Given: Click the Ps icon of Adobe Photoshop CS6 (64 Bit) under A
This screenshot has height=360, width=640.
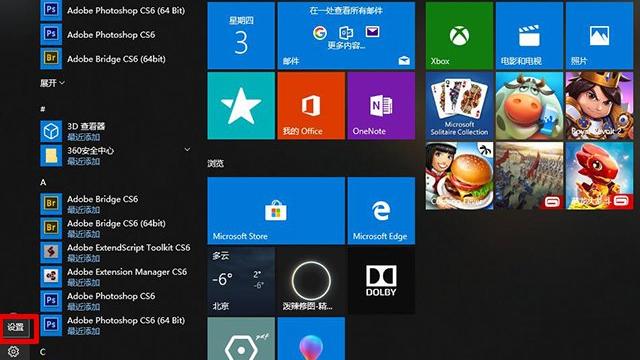Looking at the screenshot, I should click(x=51, y=325).
